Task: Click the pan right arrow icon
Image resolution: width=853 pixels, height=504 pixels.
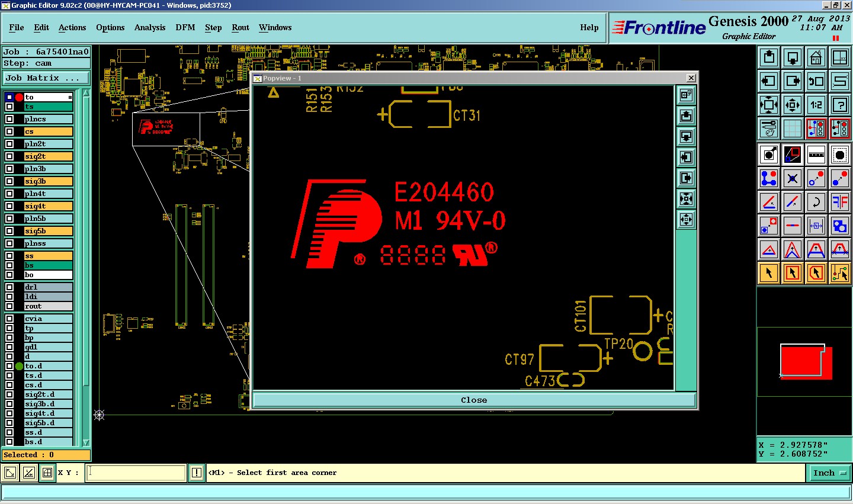Action: [x=793, y=81]
